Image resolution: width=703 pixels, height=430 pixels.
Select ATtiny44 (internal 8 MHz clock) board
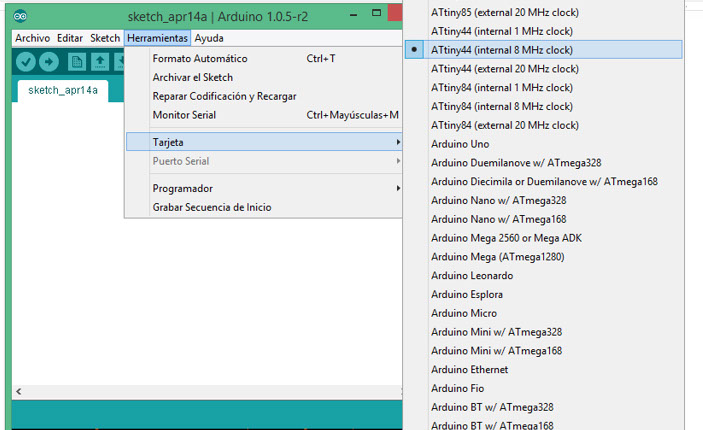tap(543, 50)
